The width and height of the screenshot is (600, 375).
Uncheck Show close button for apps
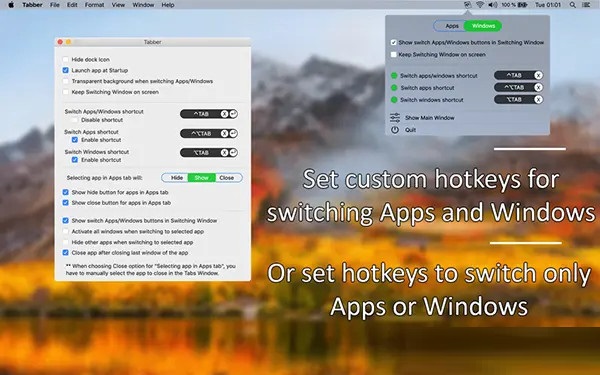click(65, 202)
